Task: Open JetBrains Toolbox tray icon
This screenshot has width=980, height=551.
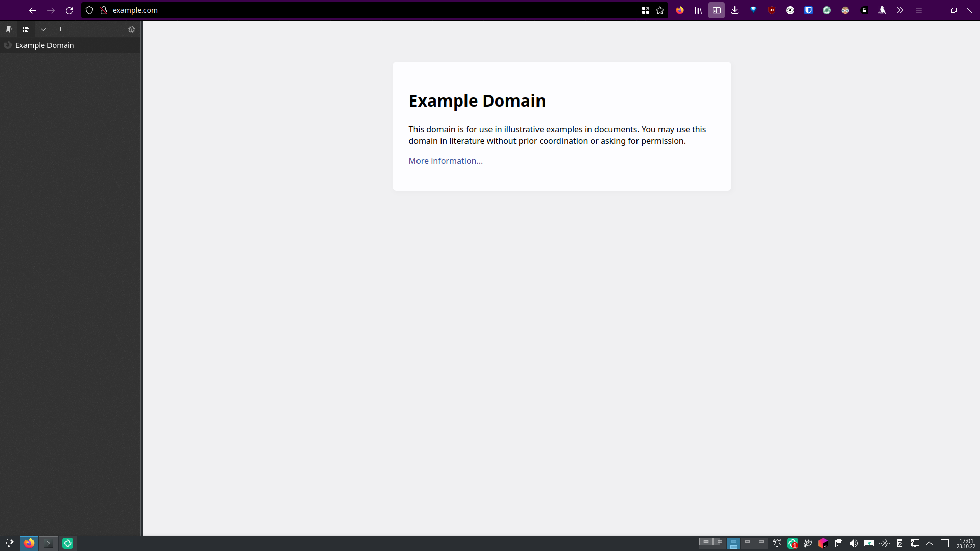Action: [x=823, y=543]
